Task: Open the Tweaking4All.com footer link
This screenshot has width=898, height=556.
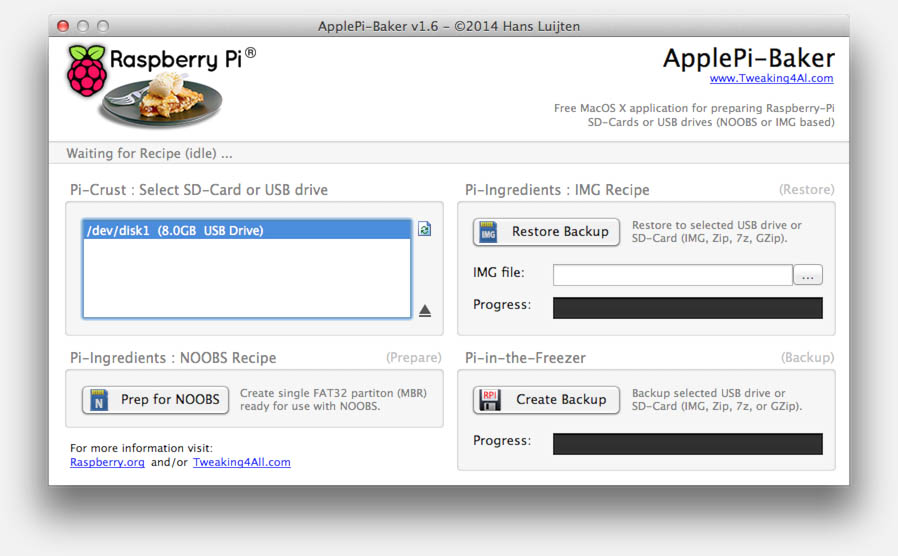Action: pos(242,462)
